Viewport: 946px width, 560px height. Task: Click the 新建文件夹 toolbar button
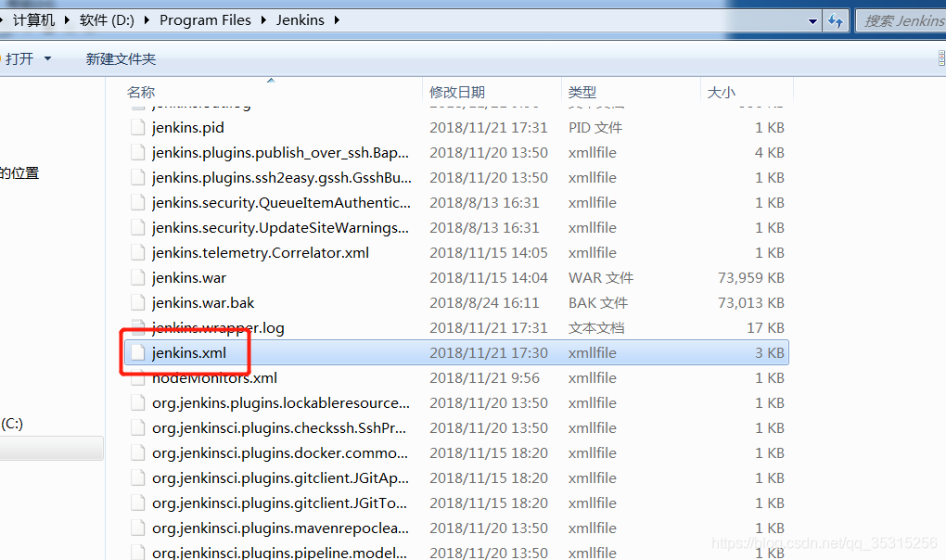pyautogui.click(x=121, y=59)
